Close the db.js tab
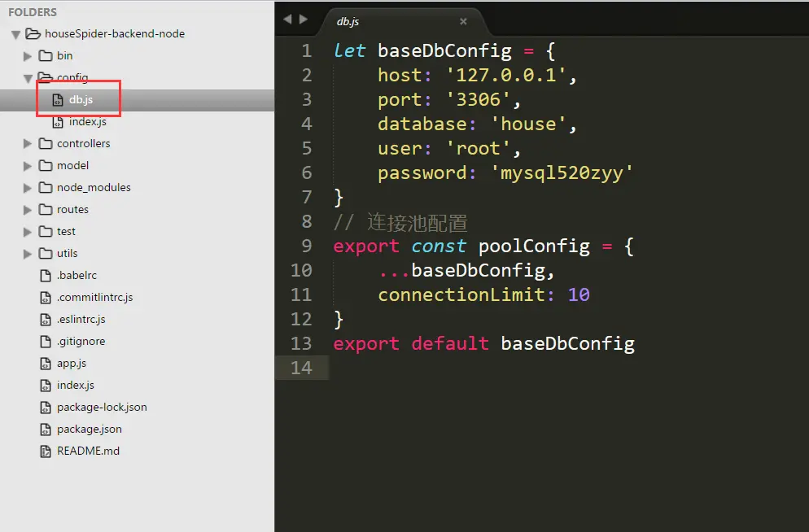Image resolution: width=809 pixels, height=532 pixels. pyautogui.click(x=463, y=21)
